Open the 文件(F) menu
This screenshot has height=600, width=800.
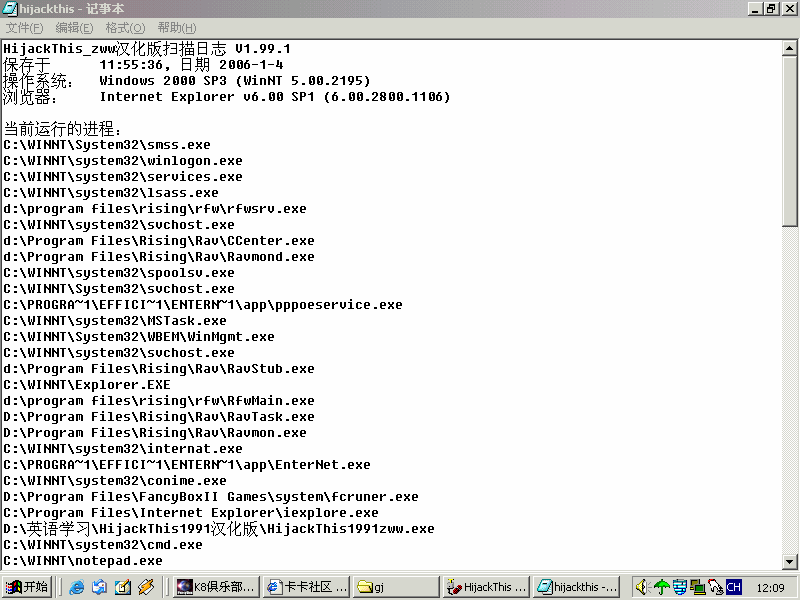tap(24, 28)
